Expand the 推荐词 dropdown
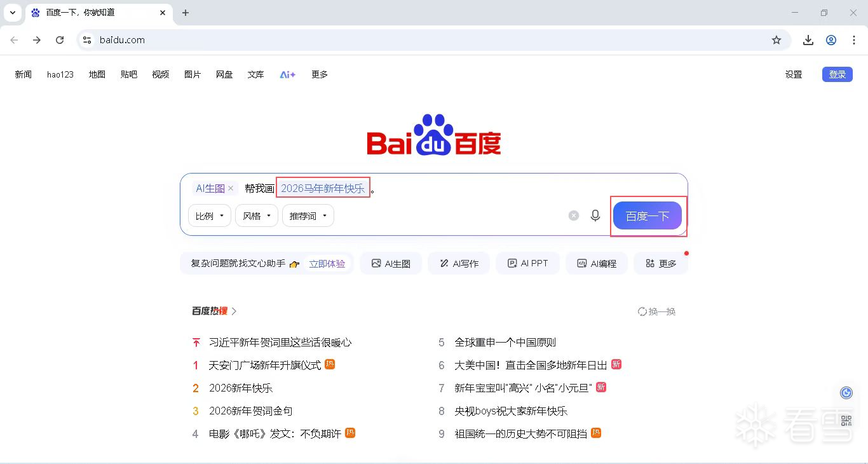This screenshot has height=464, width=868. click(x=308, y=216)
